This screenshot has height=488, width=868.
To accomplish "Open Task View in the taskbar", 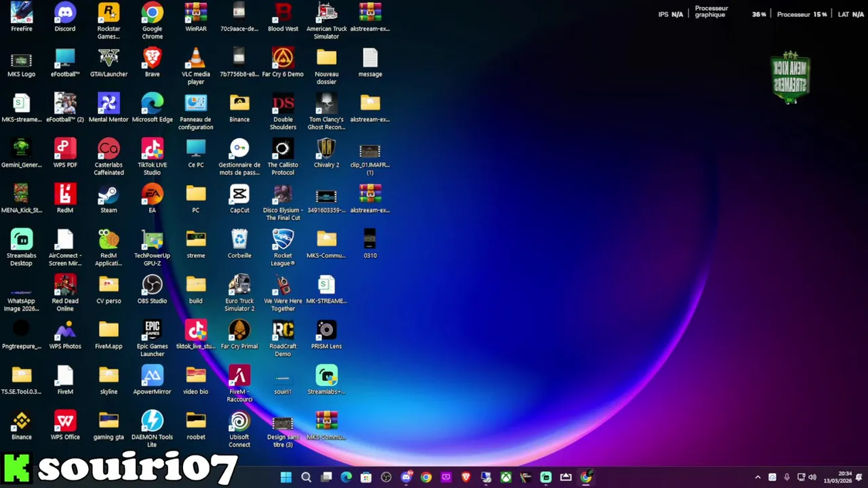I will click(326, 477).
